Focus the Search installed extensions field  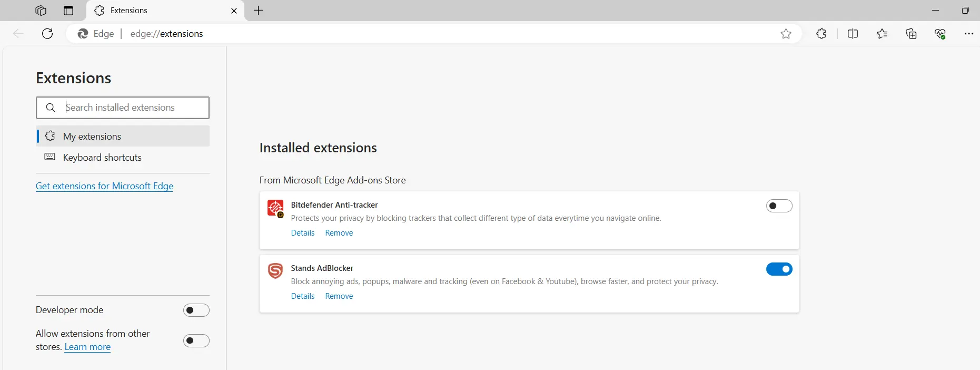(134, 108)
